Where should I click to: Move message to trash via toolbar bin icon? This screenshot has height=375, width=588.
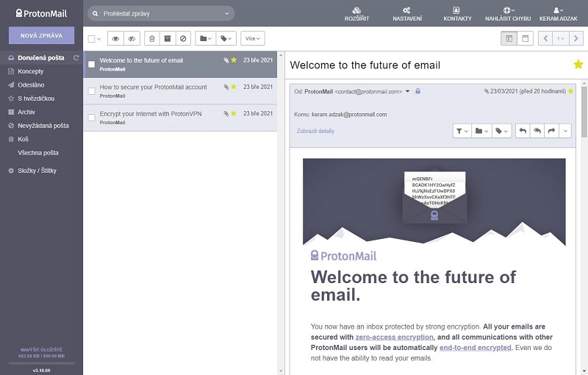[x=152, y=38]
